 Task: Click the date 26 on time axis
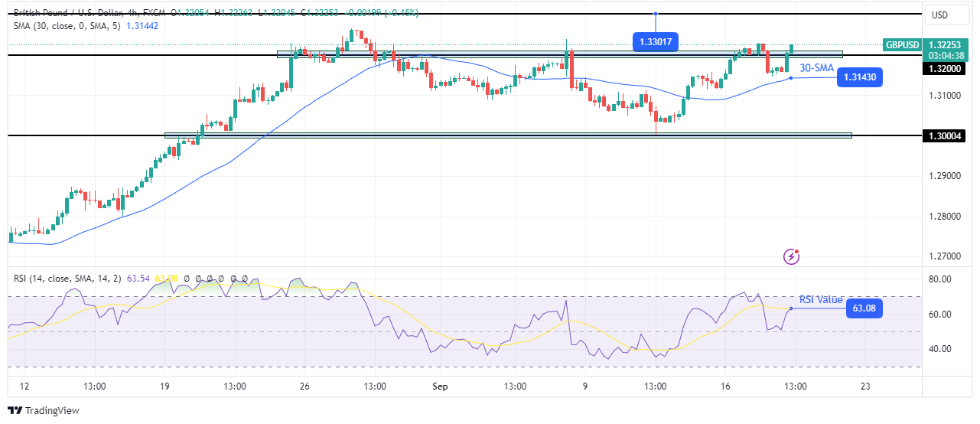[x=304, y=386]
